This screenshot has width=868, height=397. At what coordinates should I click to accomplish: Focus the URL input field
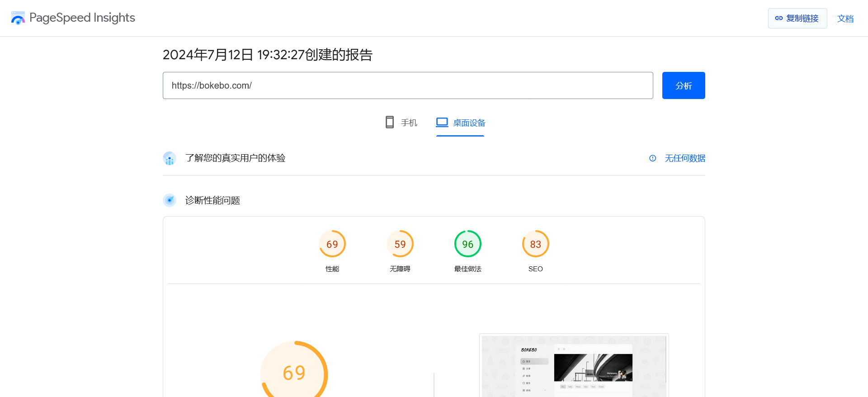click(x=407, y=85)
